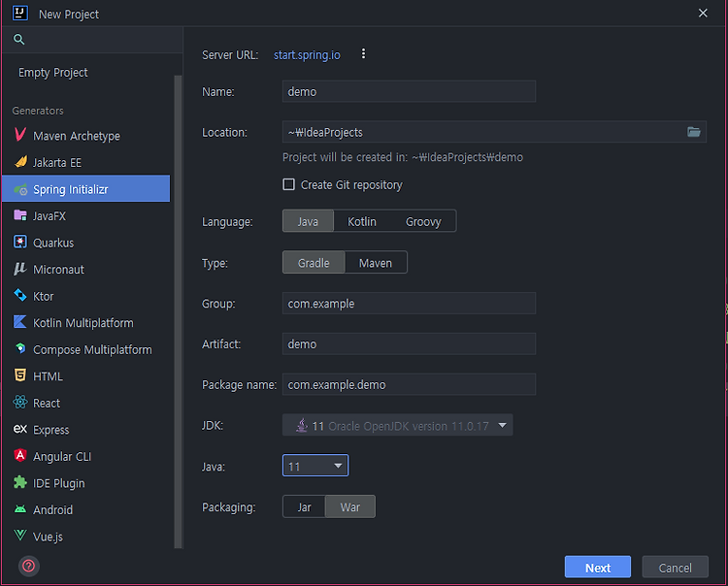
Task: Click the Quarkus generator icon
Action: [x=20, y=243]
